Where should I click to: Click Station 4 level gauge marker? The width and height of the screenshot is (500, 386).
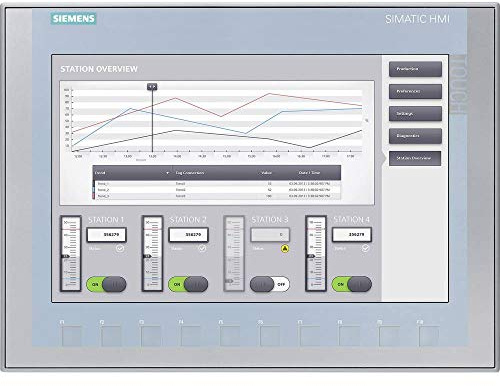(x=311, y=256)
